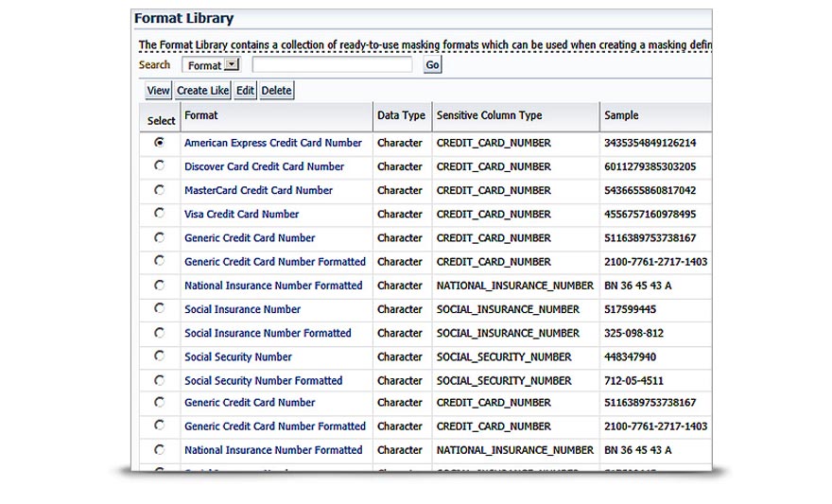The height and width of the screenshot is (504, 832).
Task: Click CREDIT_CARD_NUMBER in the MasterCard row
Action: (x=494, y=190)
